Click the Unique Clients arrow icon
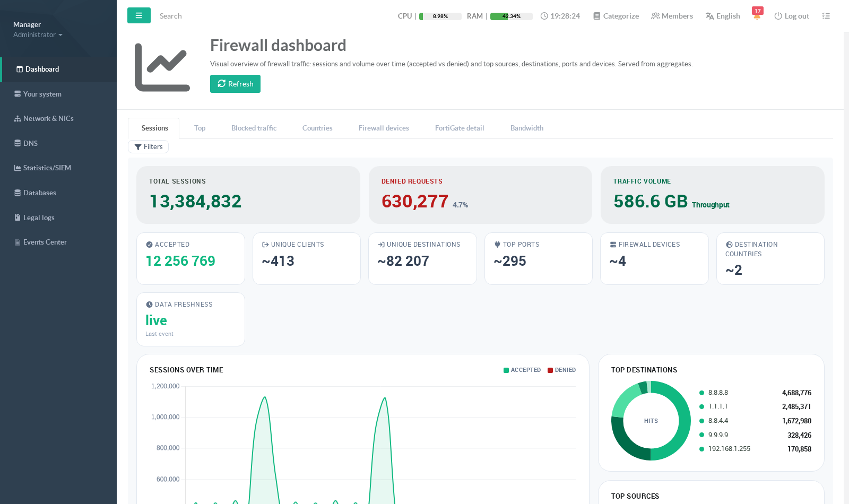The height and width of the screenshot is (504, 849). coord(265,245)
